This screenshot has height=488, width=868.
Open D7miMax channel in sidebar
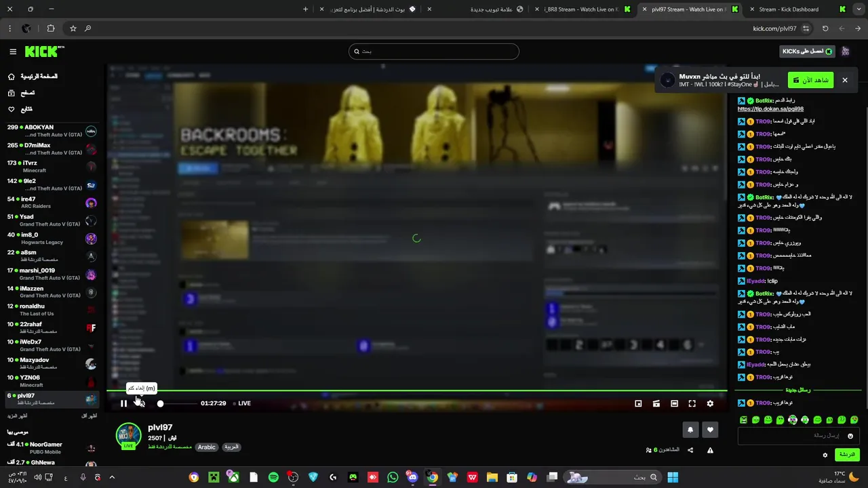click(52, 149)
